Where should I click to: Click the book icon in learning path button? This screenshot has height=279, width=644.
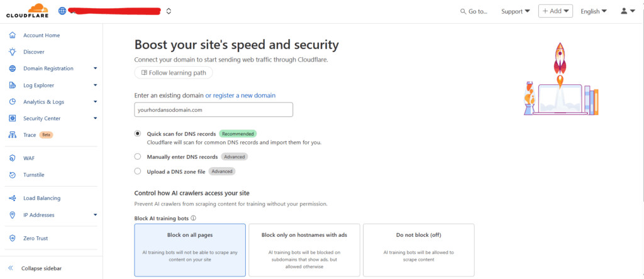144,73
